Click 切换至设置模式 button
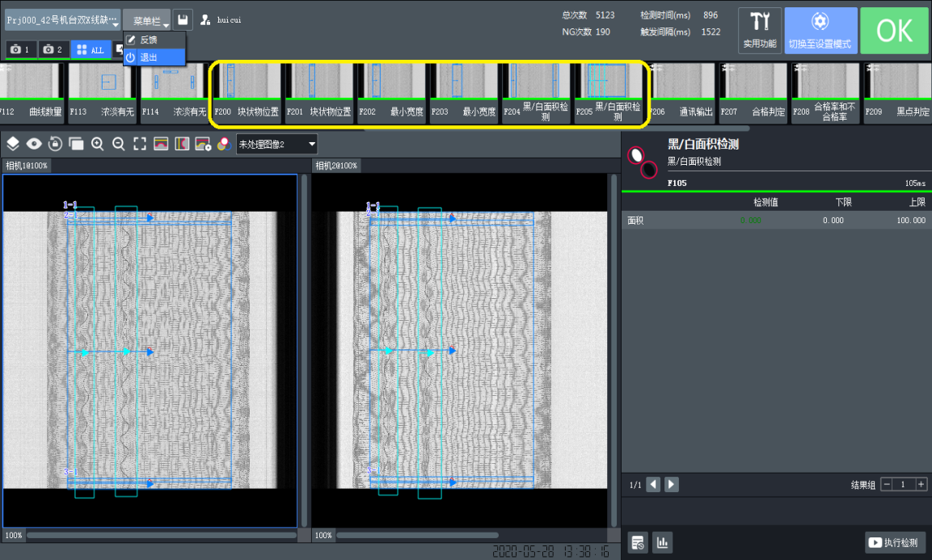 tap(820, 31)
